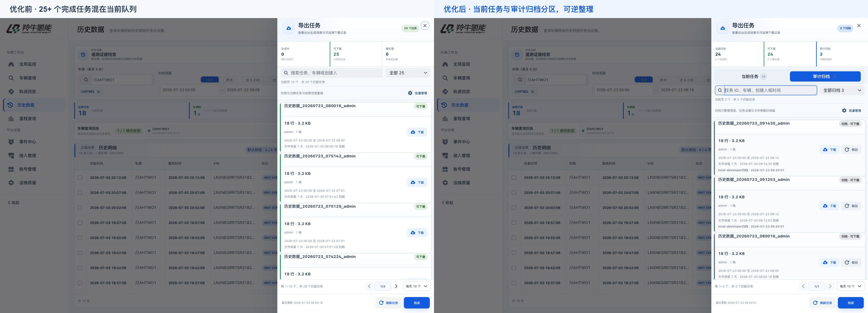Select the 需处理 stat card
Viewport: 868px width, 313px height.
coord(407,54)
